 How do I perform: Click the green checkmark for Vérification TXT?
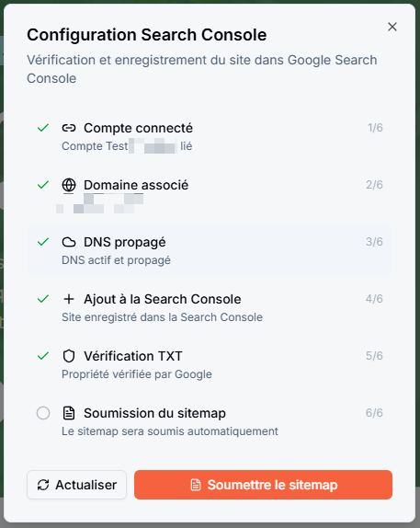pyautogui.click(x=43, y=356)
